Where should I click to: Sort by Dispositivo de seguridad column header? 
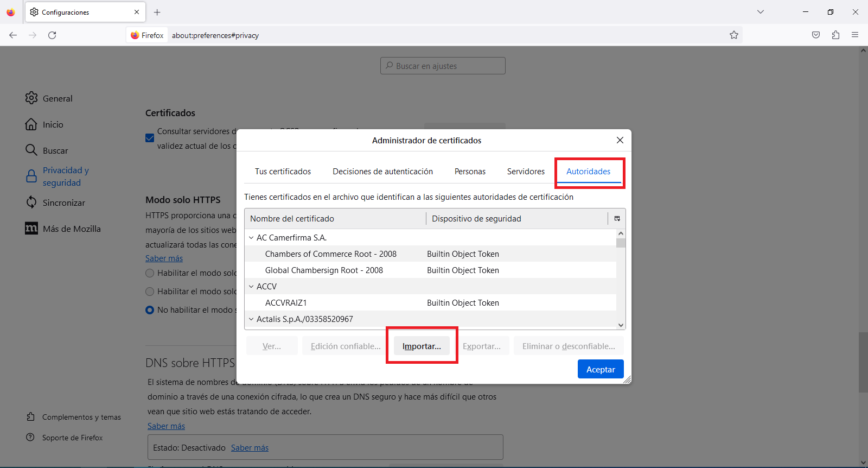tap(517, 219)
